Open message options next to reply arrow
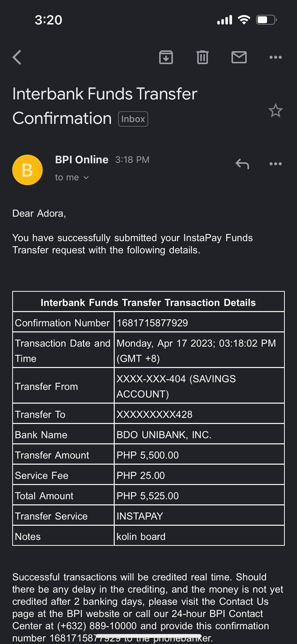This screenshot has height=644, width=297. 275,164
